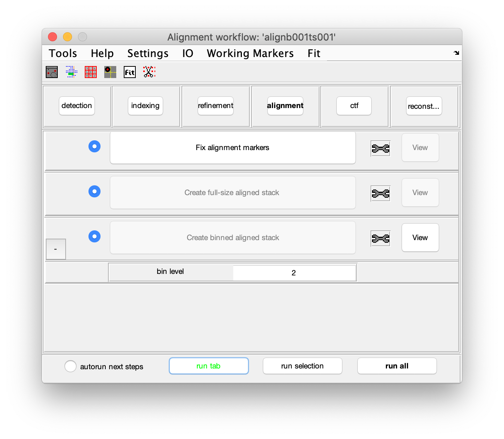
Task: Open the Tools menu
Action: [x=63, y=53]
